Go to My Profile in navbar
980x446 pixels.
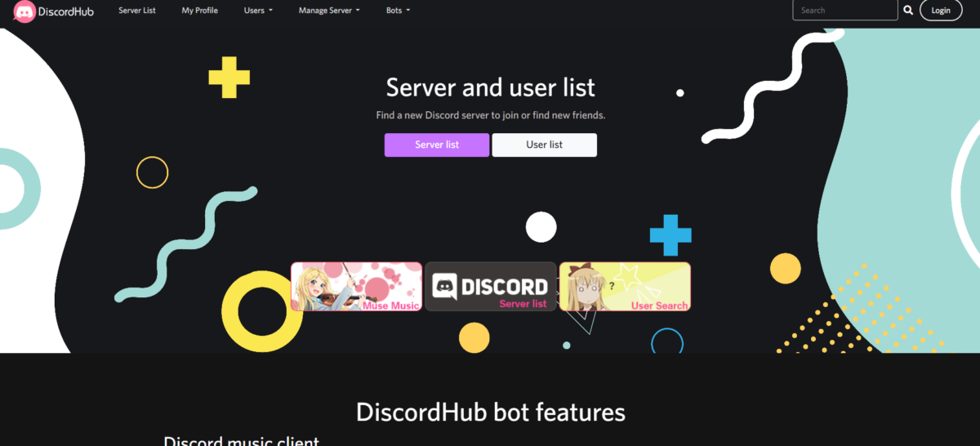coord(199,11)
